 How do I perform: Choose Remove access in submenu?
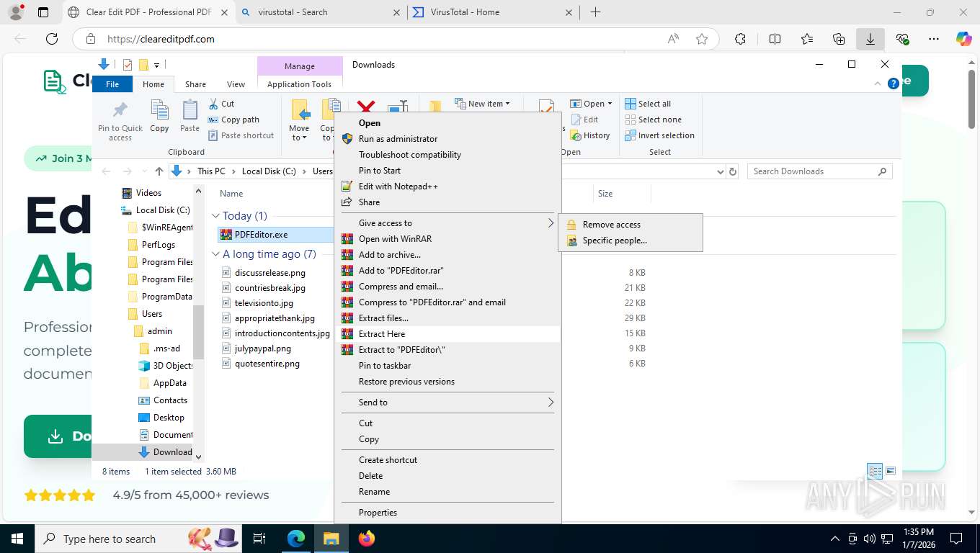631,225
